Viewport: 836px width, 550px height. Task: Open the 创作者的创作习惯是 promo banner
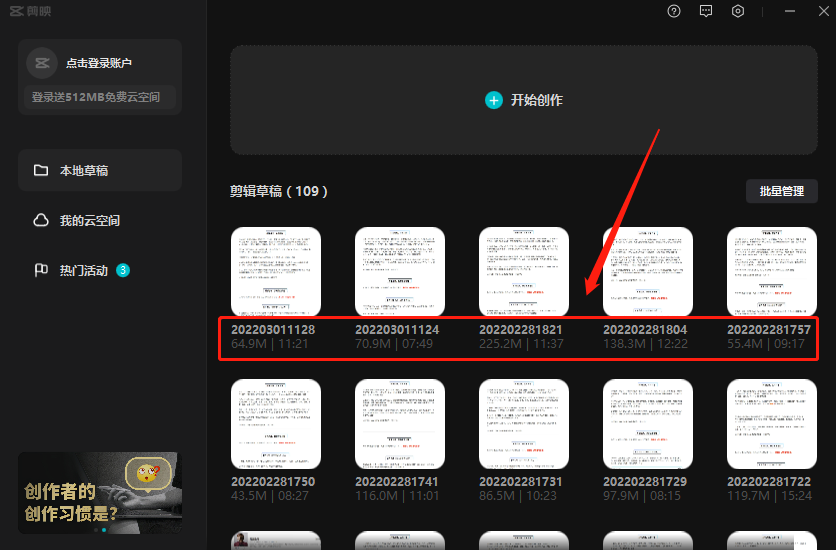tap(100, 493)
